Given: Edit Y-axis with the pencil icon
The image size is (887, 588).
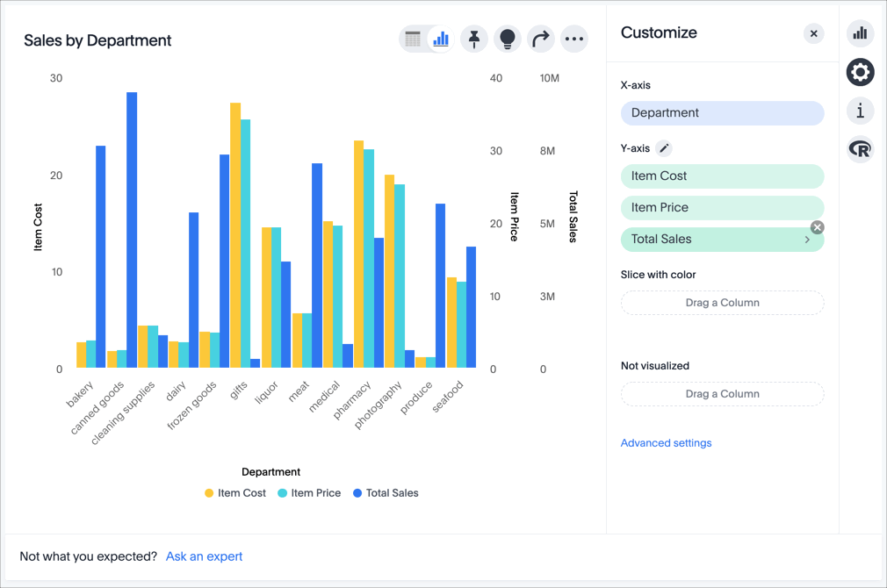Looking at the screenshot, I should tap(663, 147).
